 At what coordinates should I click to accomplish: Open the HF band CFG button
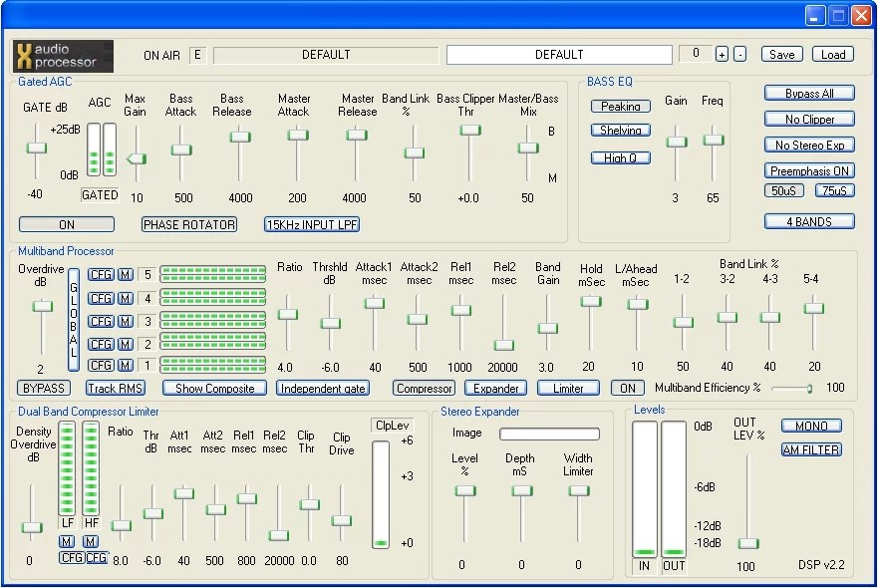pos(96,558)
